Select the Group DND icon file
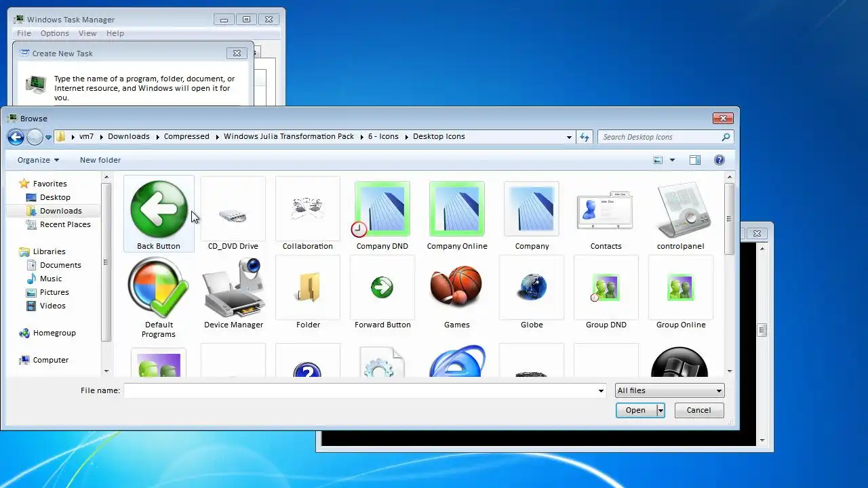The image size is (868, 488). 606,293
